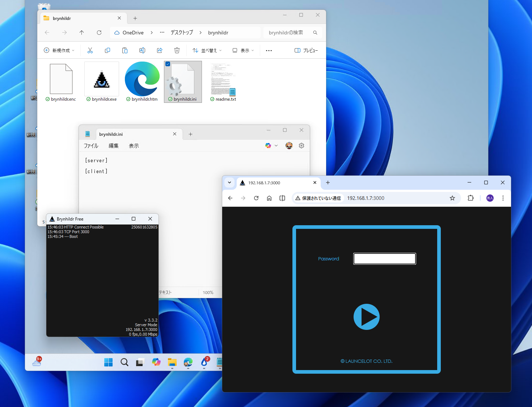Select the 192.168.1.7:3000 tab in Chrome
This screenshot has height=407, width=532.
[x=278, y=182]
